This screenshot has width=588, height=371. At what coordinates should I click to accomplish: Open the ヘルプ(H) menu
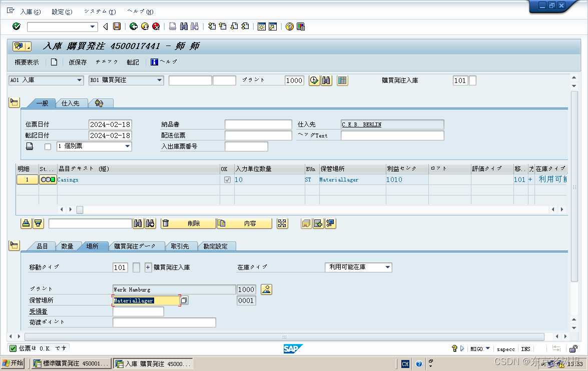point(140,11)
